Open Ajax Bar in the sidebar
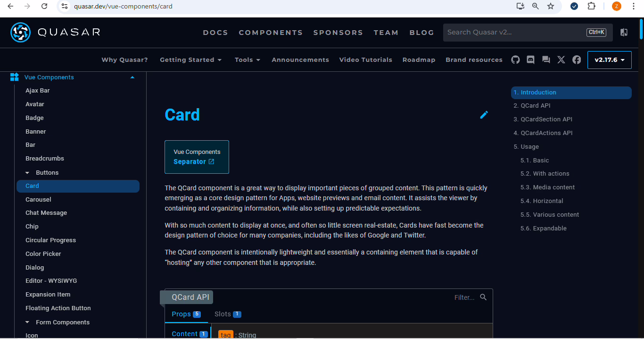This screenshot has width=644, height=339. tap(38, 90)
